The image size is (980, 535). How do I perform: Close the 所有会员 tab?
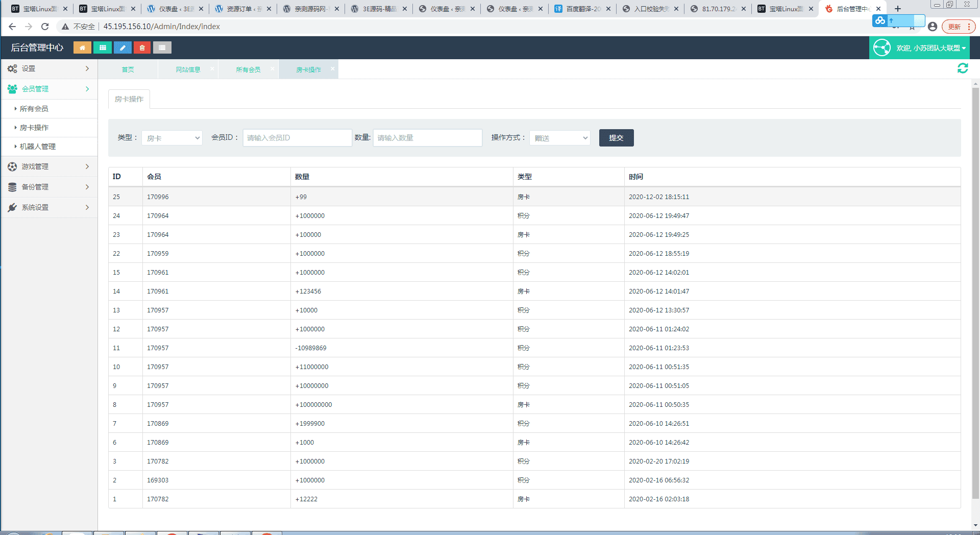point(273,68)
